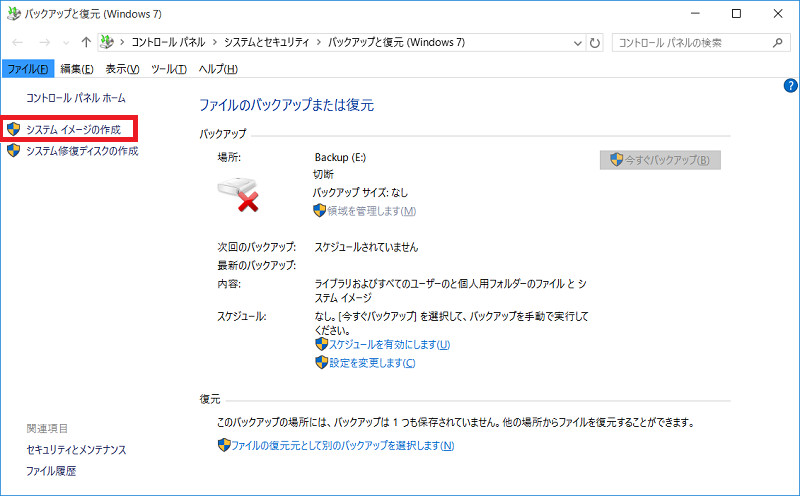This screenshot has height=496, width=800.
Task: Open セキュリティとメンテナンス related link
Action: point(76,450)
